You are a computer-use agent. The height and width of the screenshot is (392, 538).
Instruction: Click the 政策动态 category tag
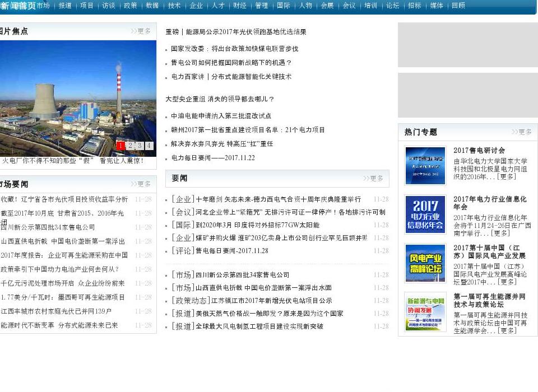[191, 301]
